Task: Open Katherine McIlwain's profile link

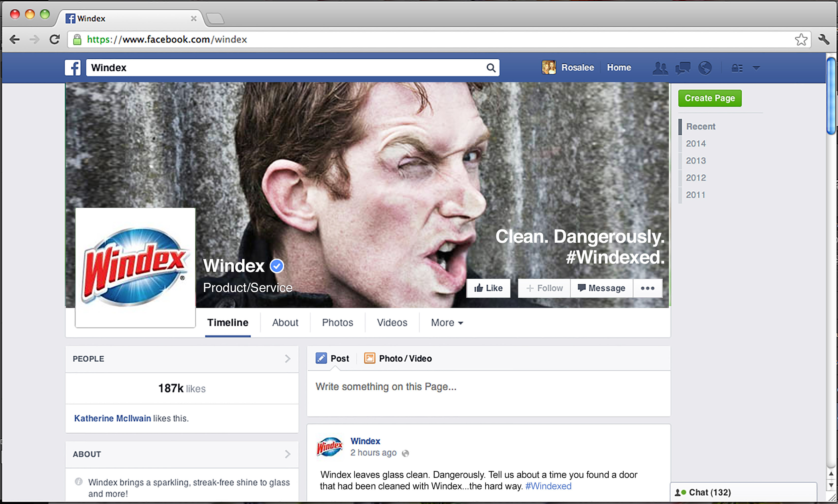Action: coord(113,418)
